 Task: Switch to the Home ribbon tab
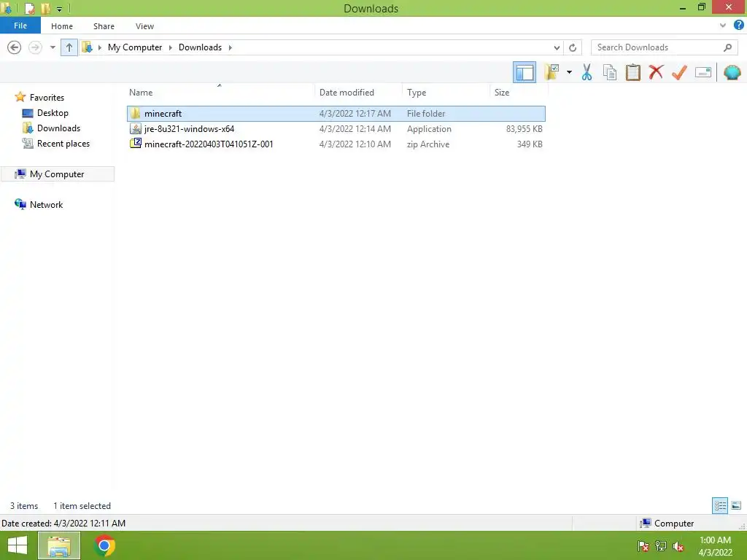[x=62, y=26]
